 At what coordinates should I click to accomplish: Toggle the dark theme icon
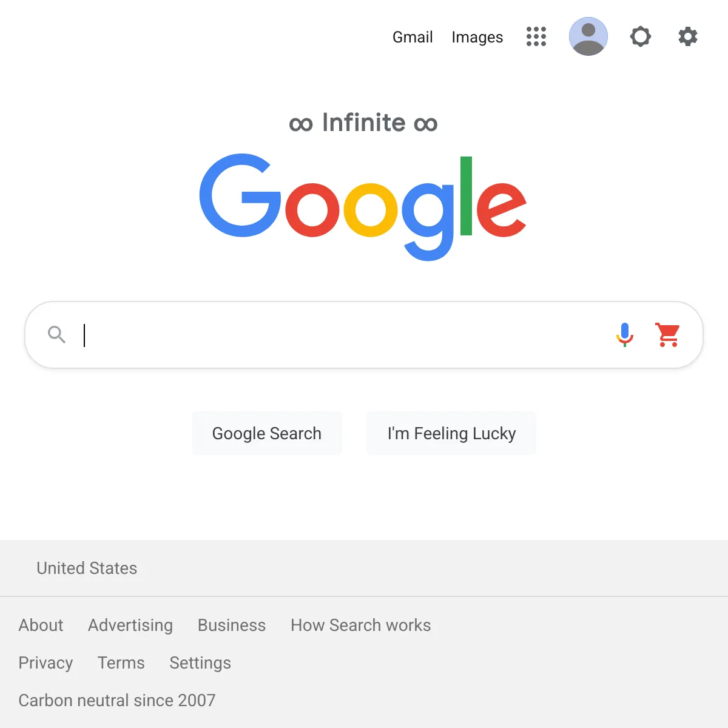click(640, 36)
